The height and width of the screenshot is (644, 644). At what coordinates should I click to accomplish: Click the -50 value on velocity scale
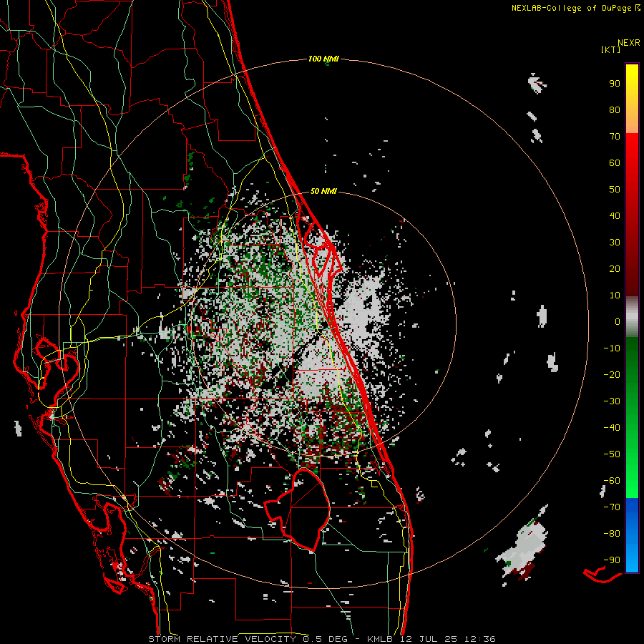[x=612, y=454]
